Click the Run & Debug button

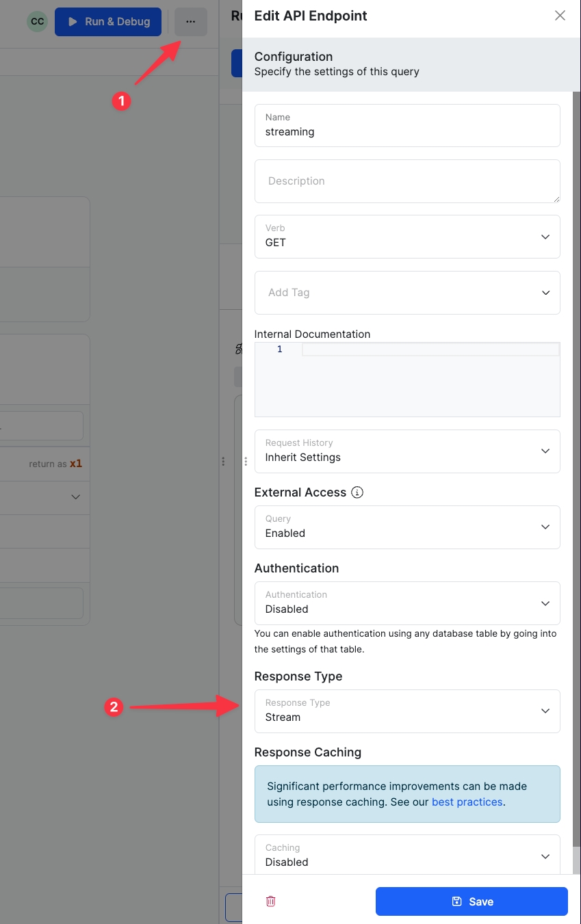(x=108, y=22)
